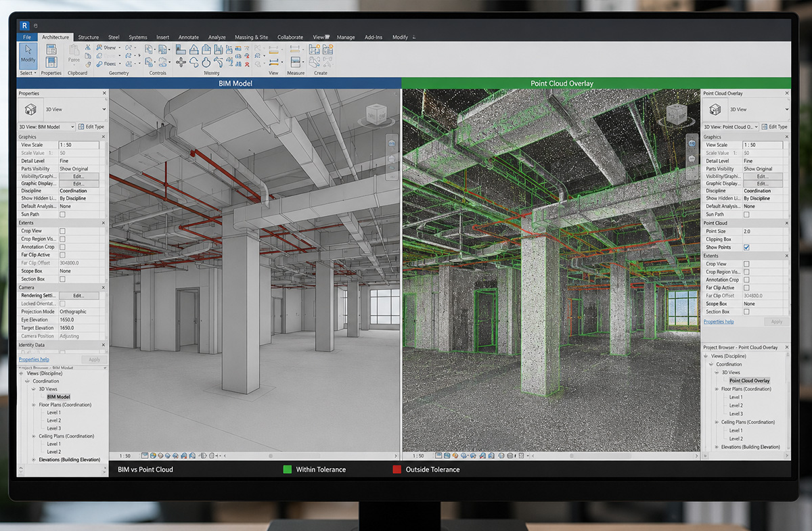Click View Scale 1 : 50 field in left Properties
The image size is (812, 531).
78,145
